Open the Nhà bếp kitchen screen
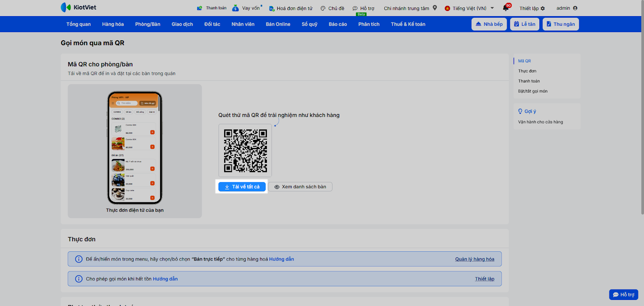The width and height of the screenshot is (644, 306). [x=489, y=24]
